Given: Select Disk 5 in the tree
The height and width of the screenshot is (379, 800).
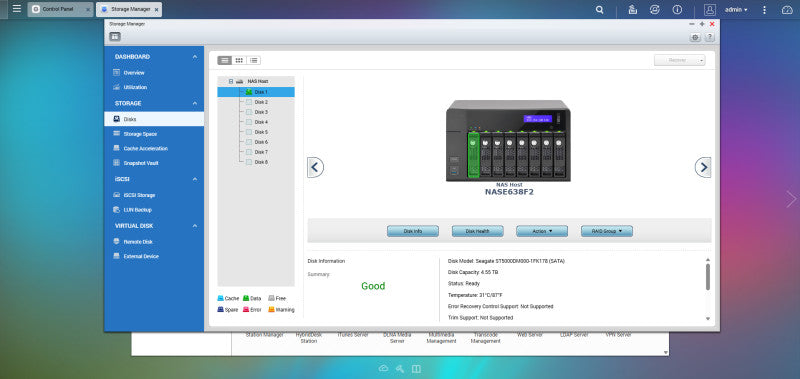Looking at the screenshot, I should click(256, 132).
